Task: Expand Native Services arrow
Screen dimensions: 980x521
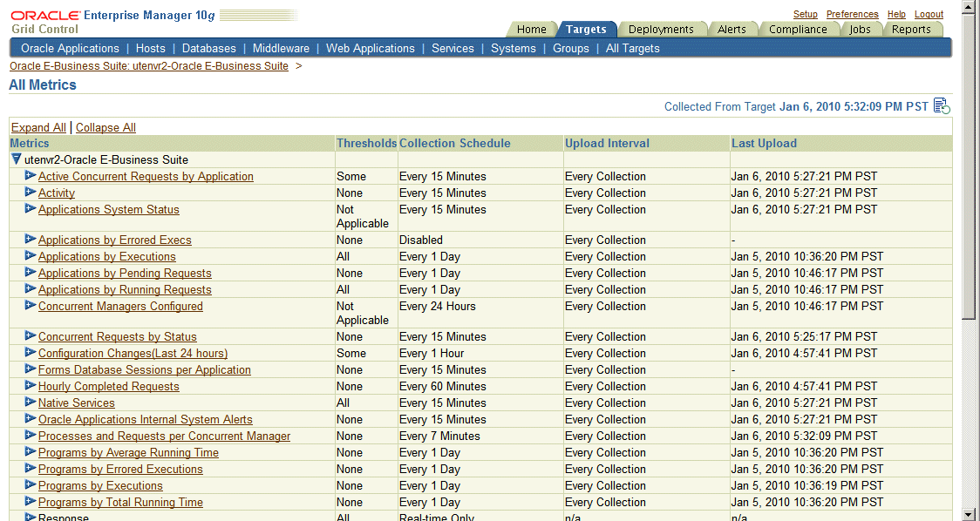Action: tap(31, 403)
